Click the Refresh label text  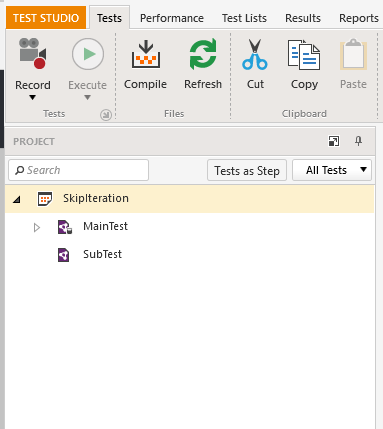[203, 84]
